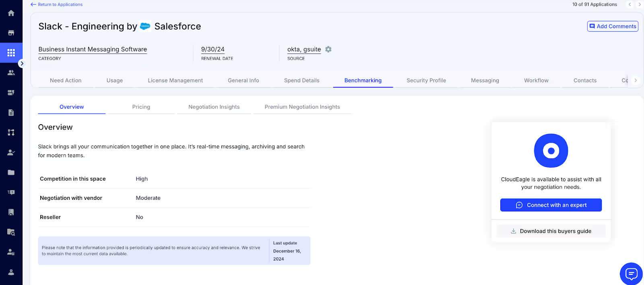Switch to Premium Negotiation Insights sub-tab
The image size is (644, 285).
(302, 107)
